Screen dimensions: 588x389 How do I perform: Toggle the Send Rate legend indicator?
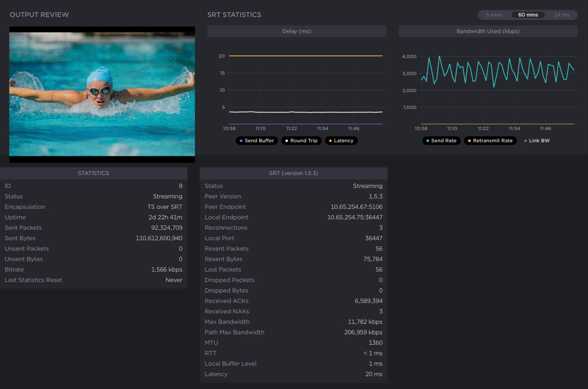(x=441, y=141)
